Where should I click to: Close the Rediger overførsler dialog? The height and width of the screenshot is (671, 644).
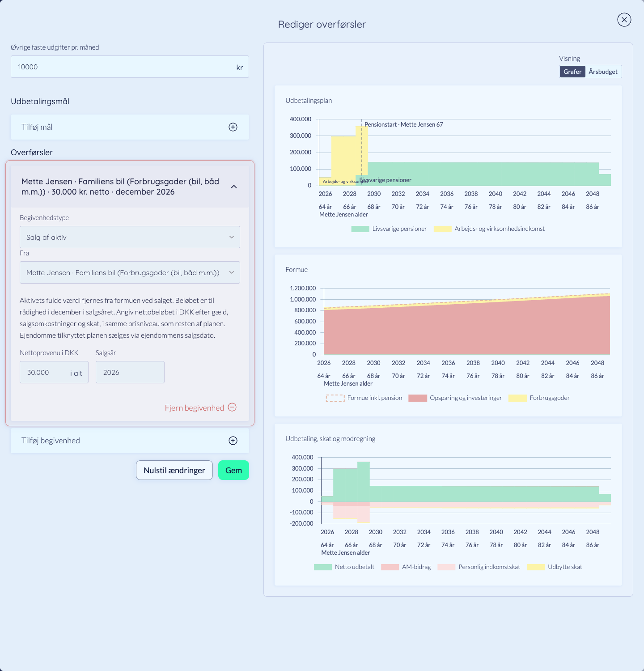[x=624, y=20]
